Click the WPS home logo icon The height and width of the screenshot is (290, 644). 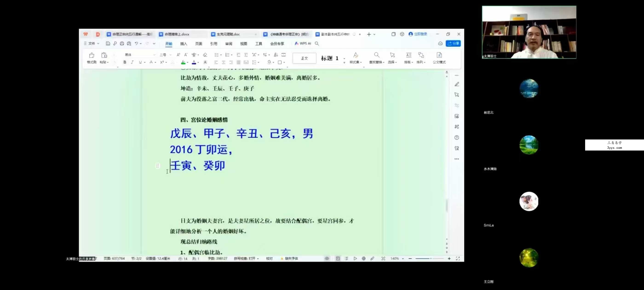point(86,34)
